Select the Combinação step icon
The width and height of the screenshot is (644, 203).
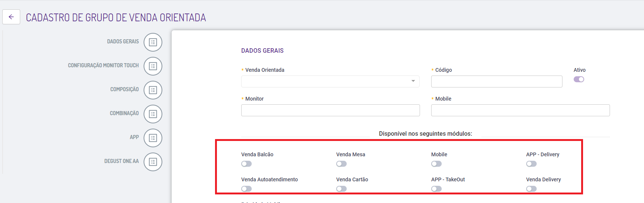point(153,114)
